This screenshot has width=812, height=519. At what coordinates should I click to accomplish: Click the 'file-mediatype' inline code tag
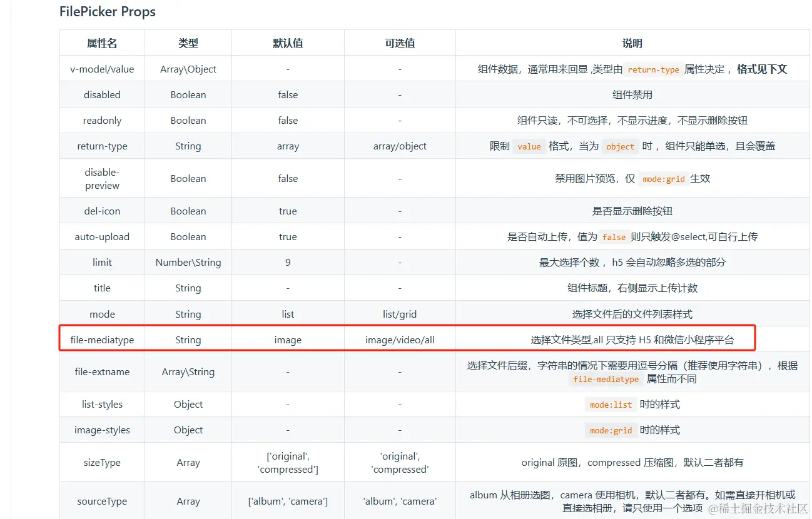[606, 379]
